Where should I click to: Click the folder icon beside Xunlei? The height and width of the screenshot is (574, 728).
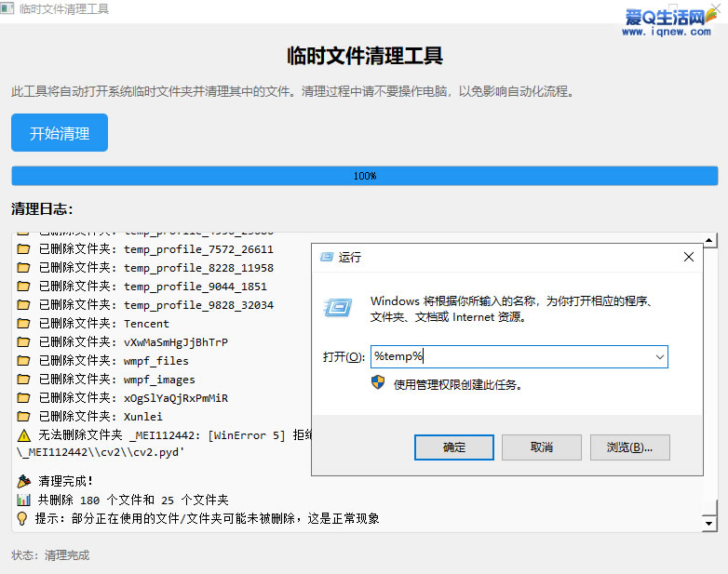(x=24, y=417)
